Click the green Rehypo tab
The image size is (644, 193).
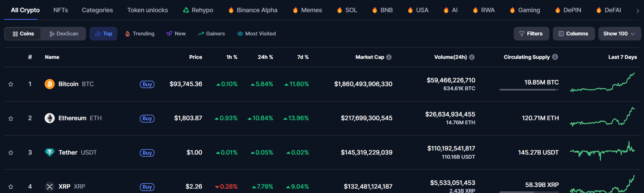click(x=198, y=10)
